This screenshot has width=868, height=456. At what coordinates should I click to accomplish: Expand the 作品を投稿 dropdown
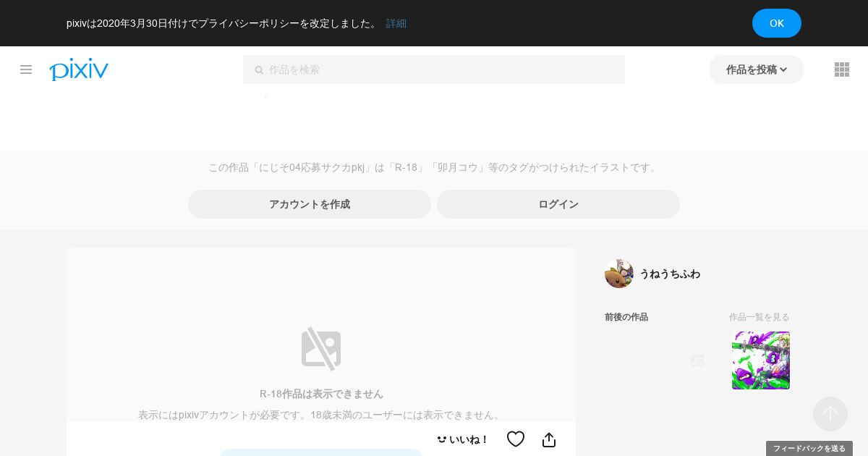[757, 69]
